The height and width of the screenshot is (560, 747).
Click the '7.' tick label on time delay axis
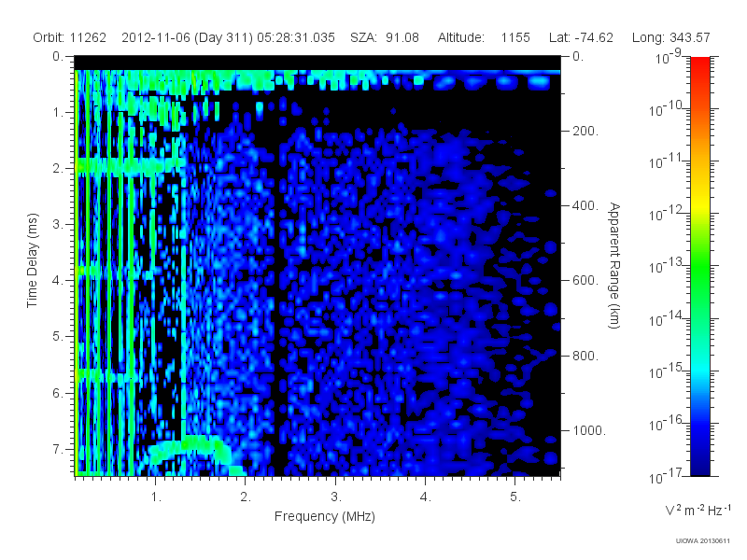(x=58, y=449)
